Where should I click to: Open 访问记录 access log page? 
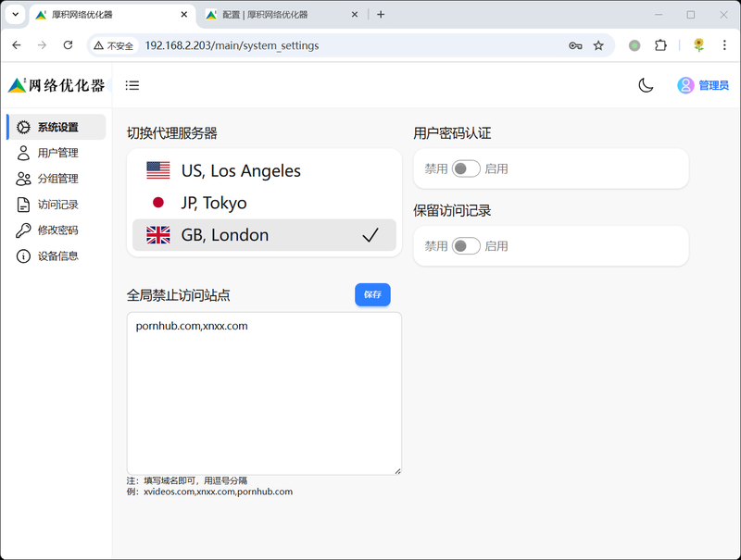[x=57, y=205]
